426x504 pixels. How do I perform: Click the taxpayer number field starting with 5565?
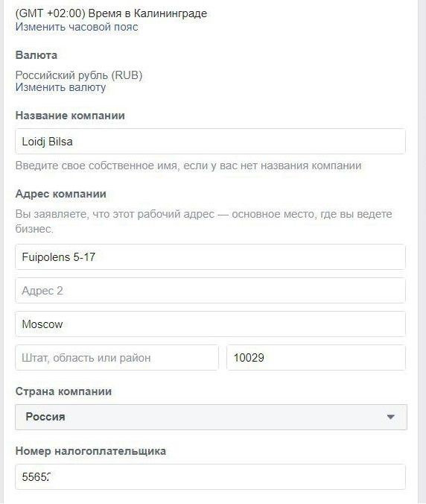pos(210,476)
